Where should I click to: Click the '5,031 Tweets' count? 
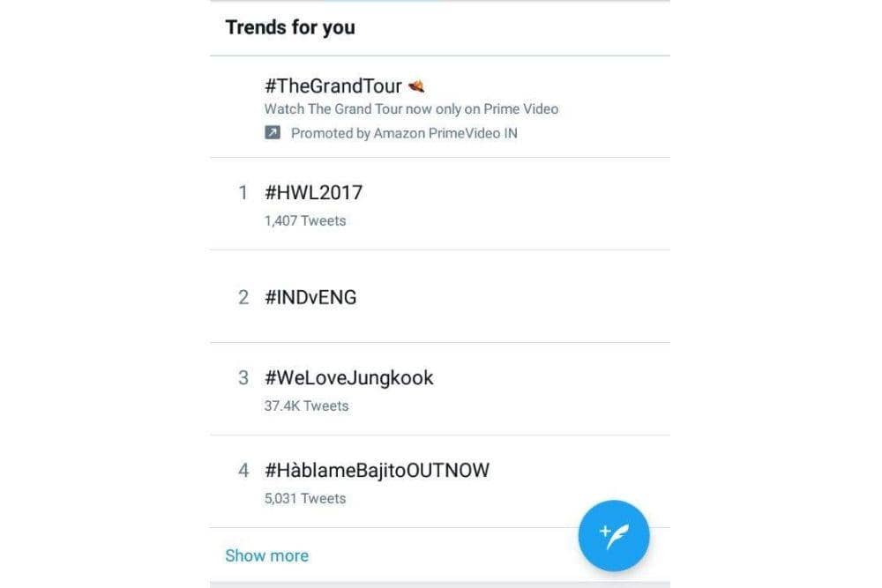pos(305,499)
